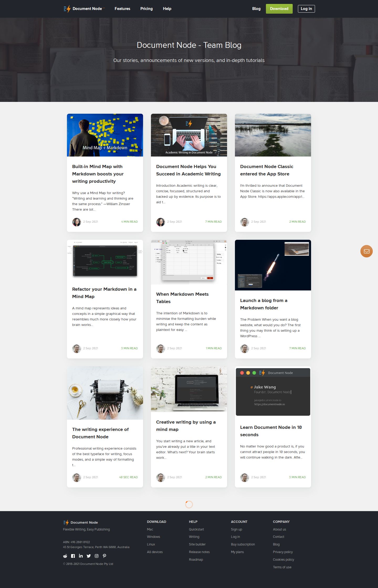The width and height of the screenshot is (378, 588).
Task: Click the Release notes footer link
Action: point(199,552)
